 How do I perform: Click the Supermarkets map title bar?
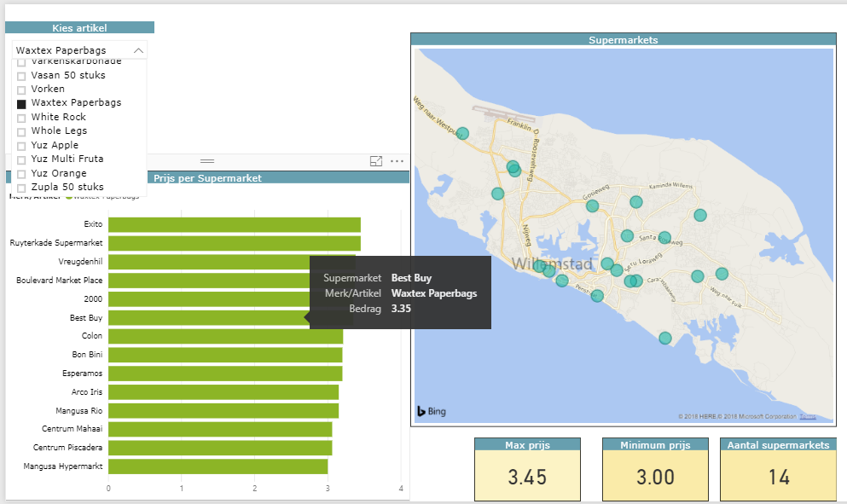[624, 39]
